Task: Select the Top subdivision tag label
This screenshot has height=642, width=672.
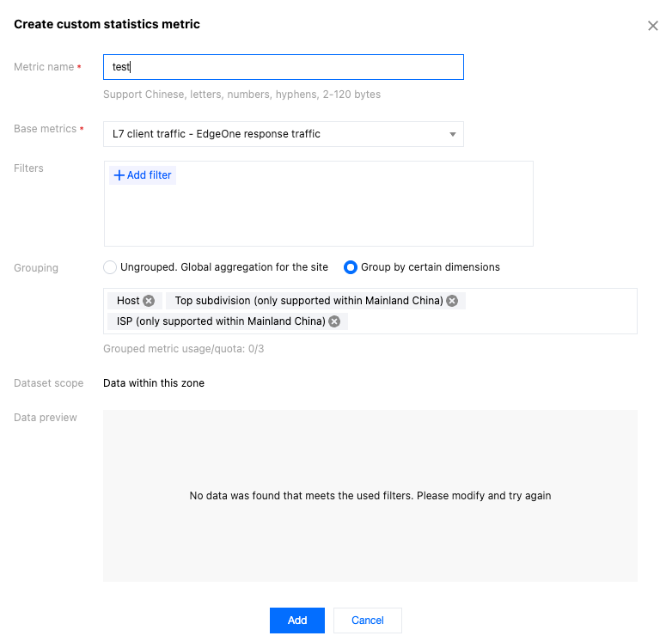Action: point(309,301)
